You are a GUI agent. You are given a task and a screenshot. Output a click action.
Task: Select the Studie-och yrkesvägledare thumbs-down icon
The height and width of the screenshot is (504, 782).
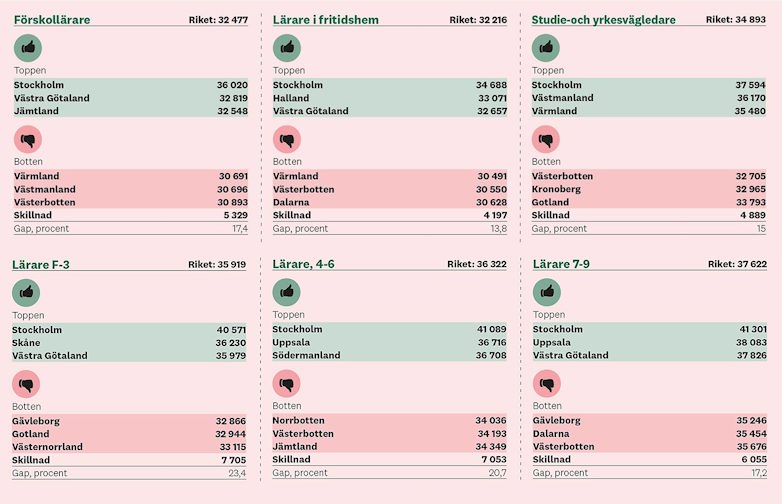pyautogui.click(x=546, y=140)
